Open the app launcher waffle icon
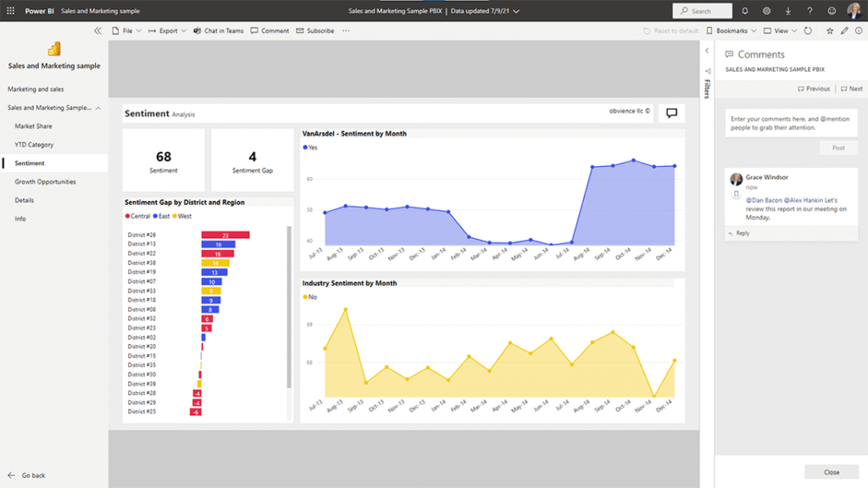Screen dimensions: 868x488 click(10, 11)
